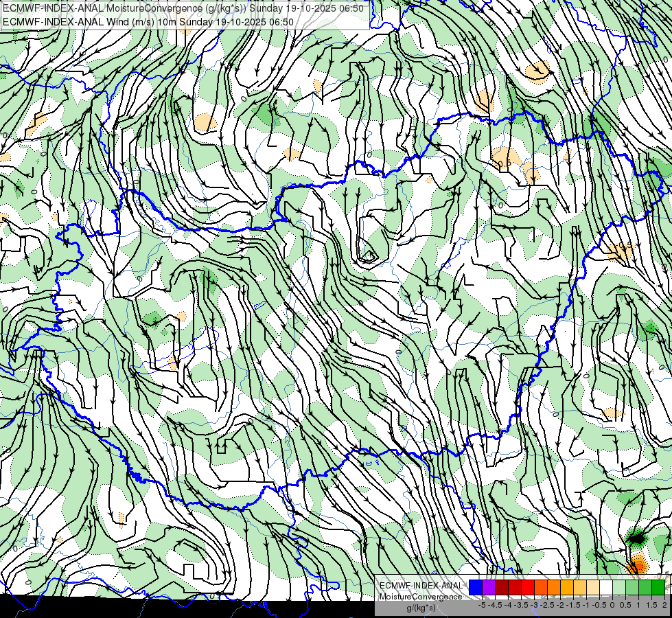
Task: Click the -4.5 legend scale value
Action: click(x=495, y=605)
